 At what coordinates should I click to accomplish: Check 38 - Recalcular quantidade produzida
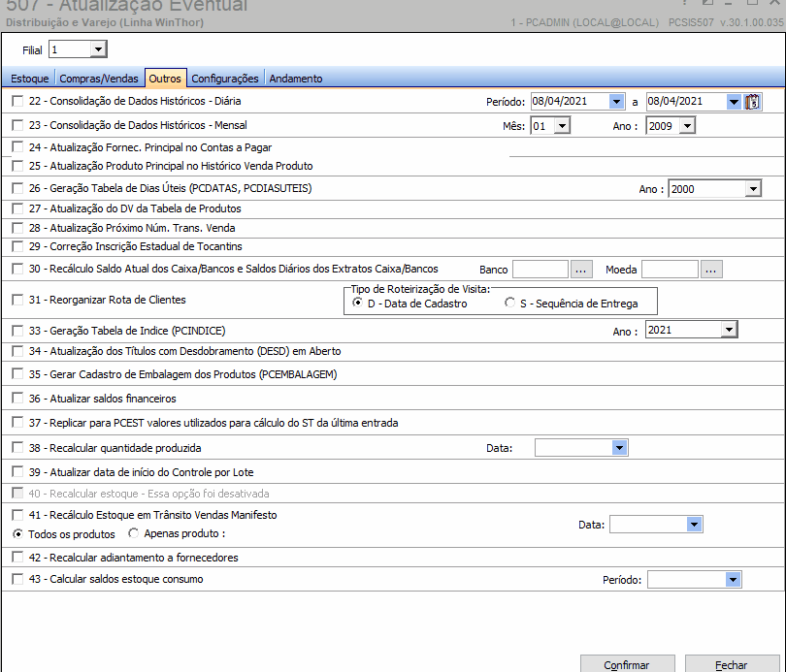[17, 447]
